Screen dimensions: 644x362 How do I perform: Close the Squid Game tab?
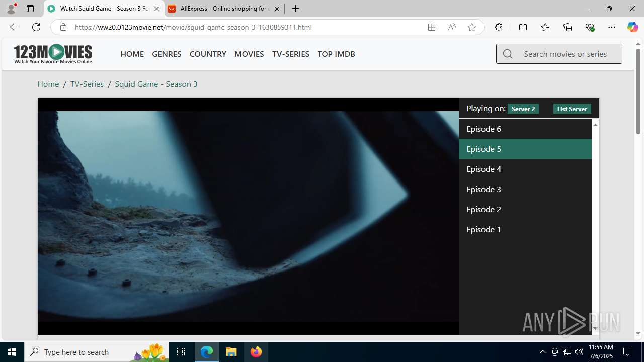coord(156,9)
